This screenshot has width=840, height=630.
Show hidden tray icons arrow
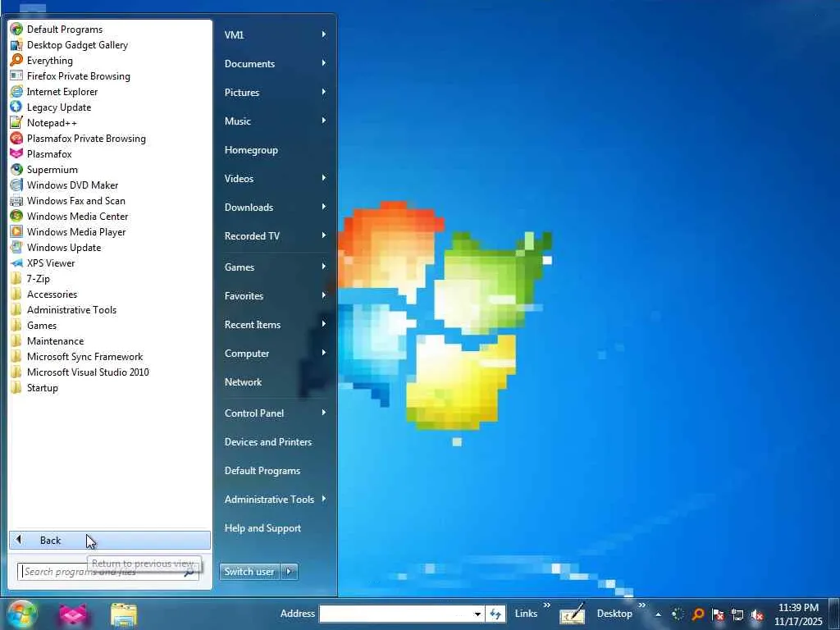tap(658, 614)
